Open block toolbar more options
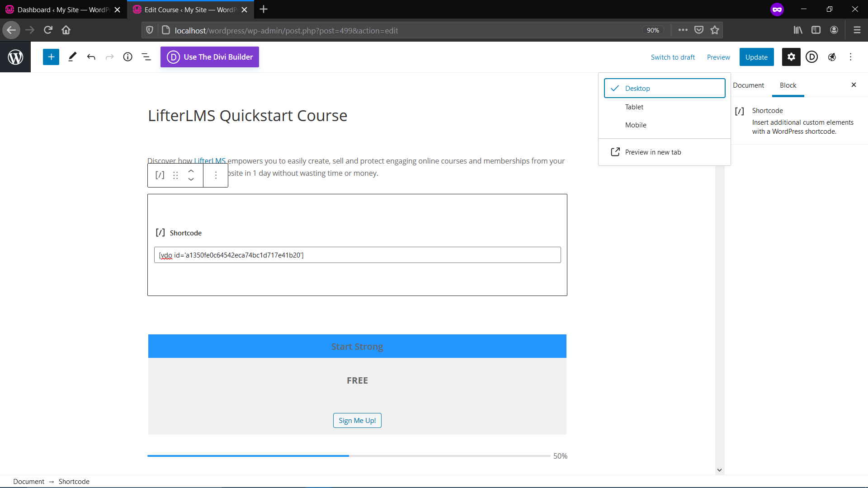Image resolution: width=868 pixels, height=488 pixels. (216, 175)
